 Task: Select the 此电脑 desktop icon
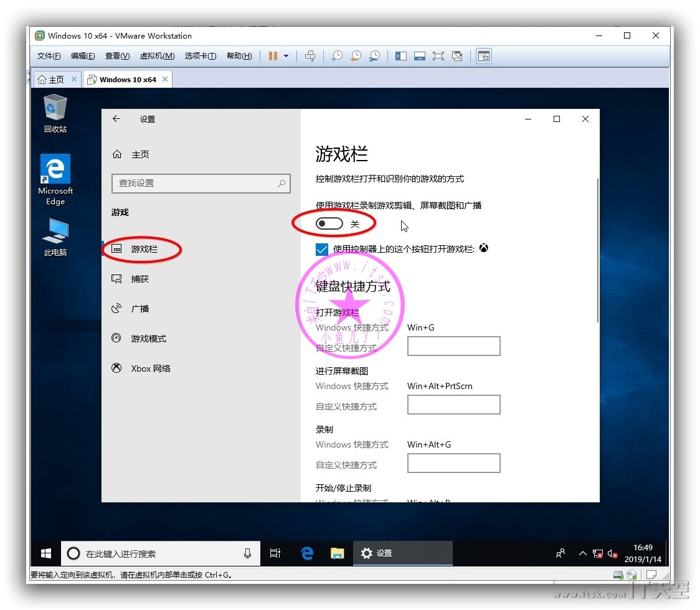coord(55,237)
